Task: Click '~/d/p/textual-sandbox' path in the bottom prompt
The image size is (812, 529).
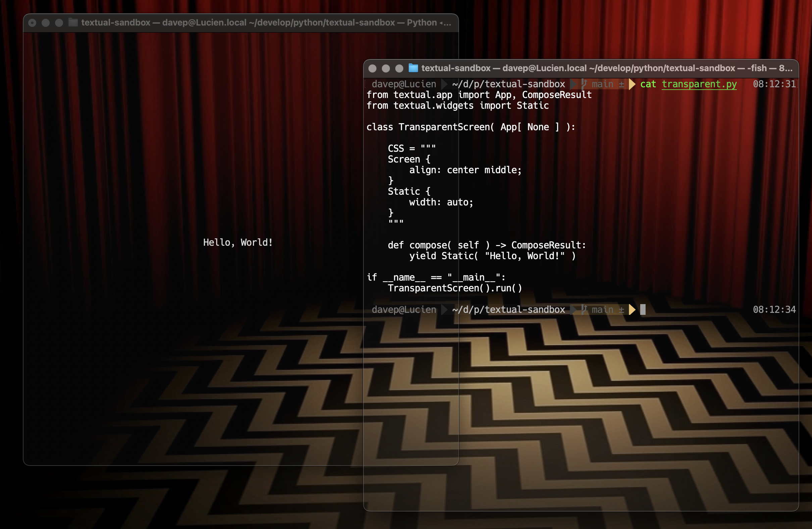Action: [x=509, y=309]
